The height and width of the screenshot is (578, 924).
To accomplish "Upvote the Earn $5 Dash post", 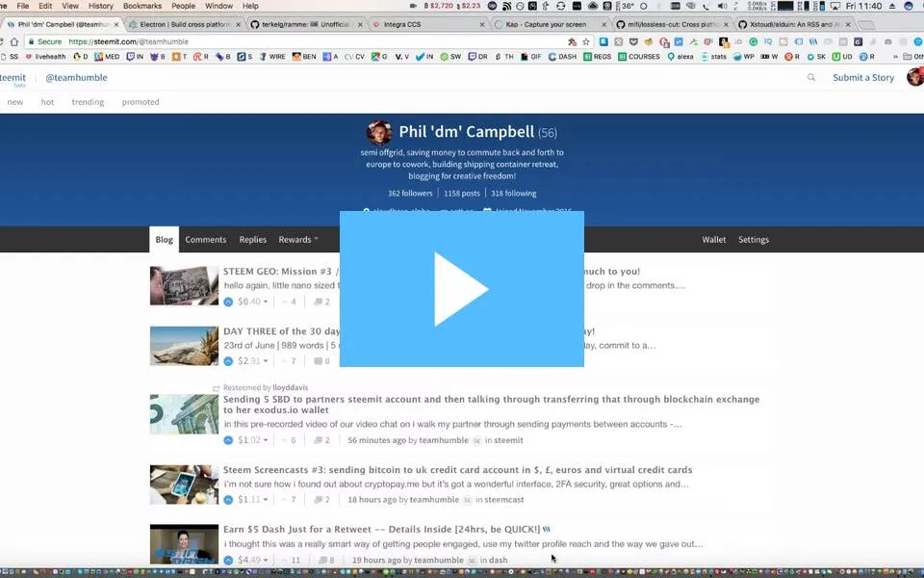I will (228, 560).
